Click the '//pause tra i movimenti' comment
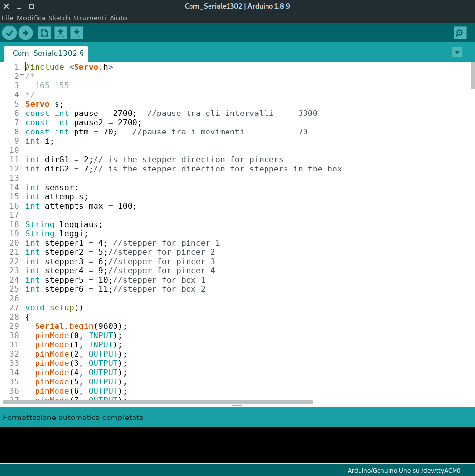475x476 pixels. point(188,132)
